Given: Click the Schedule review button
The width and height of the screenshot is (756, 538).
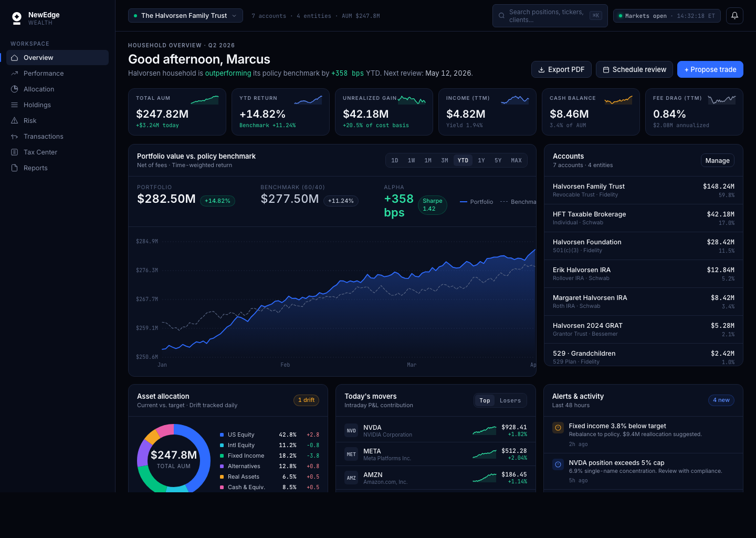Looking at the screenshot, I should (634, 69).
